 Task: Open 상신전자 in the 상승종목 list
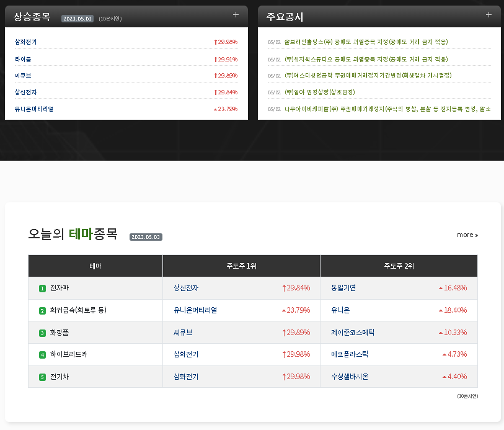25,92
